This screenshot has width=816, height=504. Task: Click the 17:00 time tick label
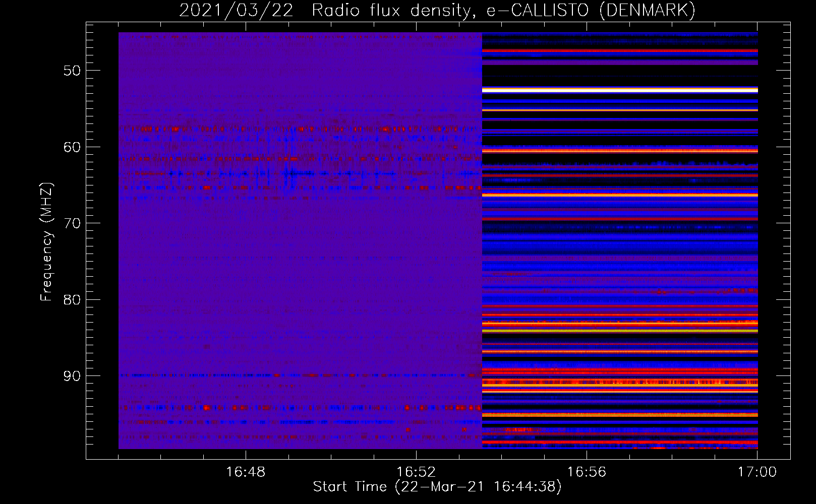(x=757, y=472)
